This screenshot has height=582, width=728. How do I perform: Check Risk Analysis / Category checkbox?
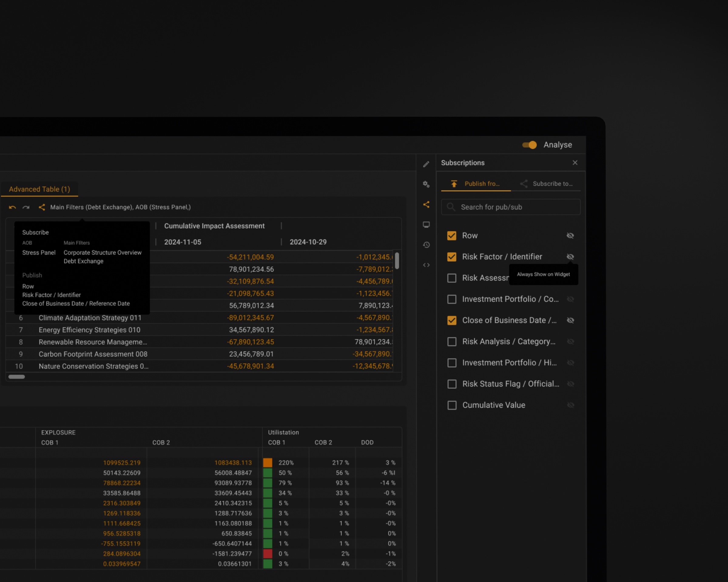pos(451,341)
